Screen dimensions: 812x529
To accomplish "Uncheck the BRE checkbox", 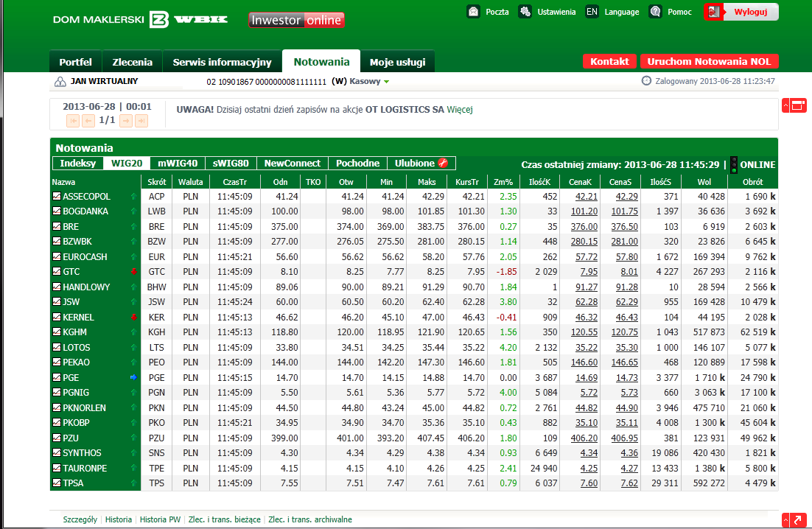I will [57, 226].
